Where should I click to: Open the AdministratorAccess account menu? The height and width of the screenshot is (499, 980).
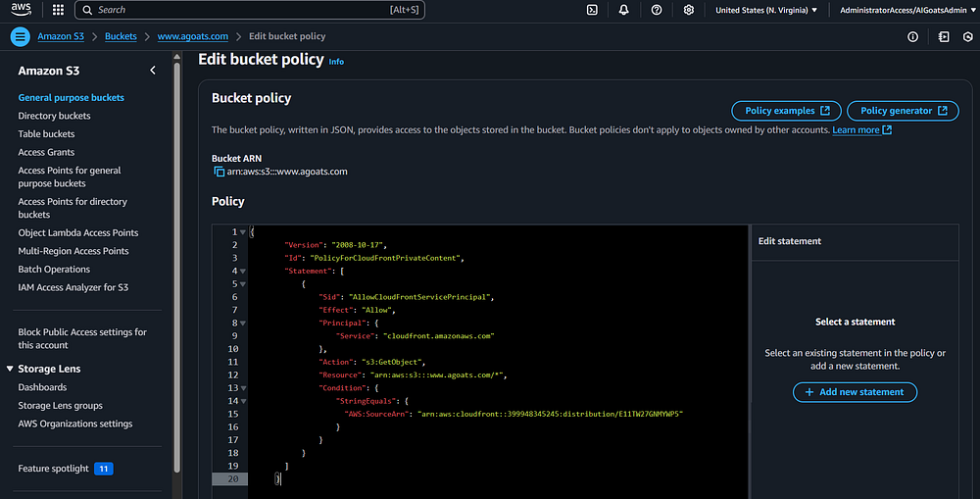coord(902,10)
